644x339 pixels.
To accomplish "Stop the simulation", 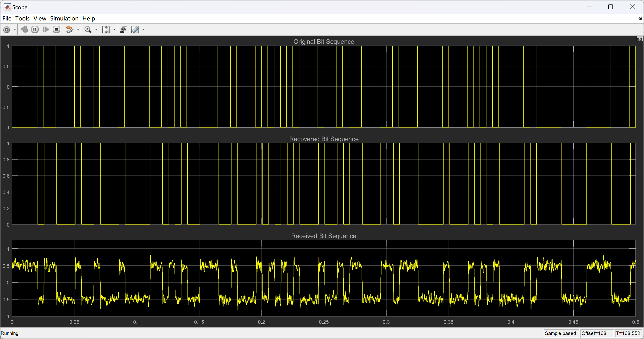I will pyautogui.click(x=56, y=29).
